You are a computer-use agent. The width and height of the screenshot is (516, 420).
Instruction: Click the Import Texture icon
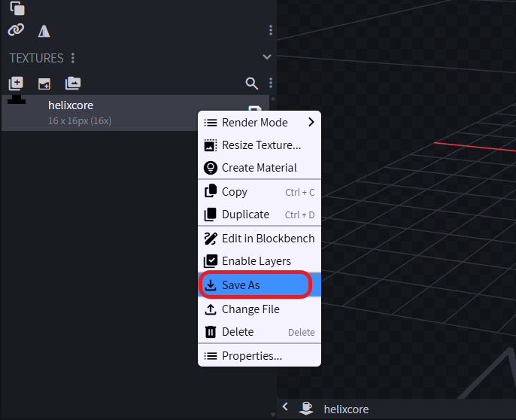pyautogui.click(x=16, y=84)
